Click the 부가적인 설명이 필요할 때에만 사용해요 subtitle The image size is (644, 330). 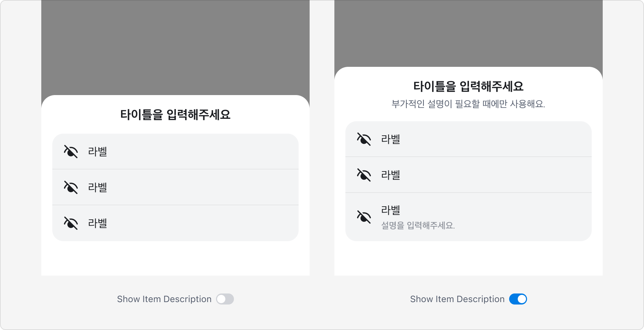tap(469, 104)
